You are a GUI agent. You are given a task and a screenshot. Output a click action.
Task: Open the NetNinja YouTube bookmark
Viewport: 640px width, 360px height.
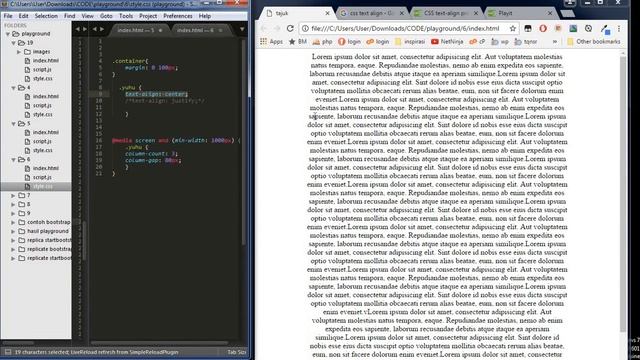[447, 42]
